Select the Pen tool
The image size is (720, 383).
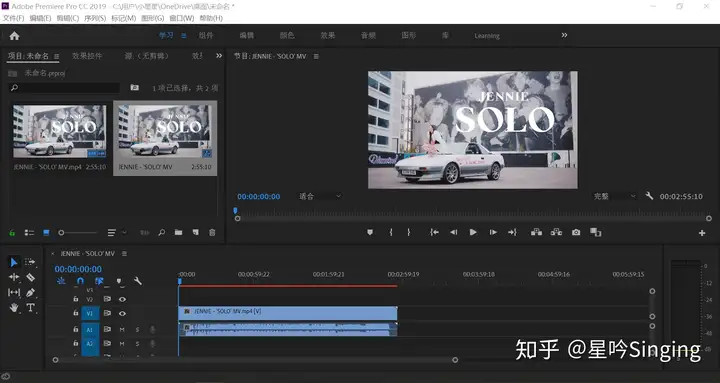coord(30,292)
